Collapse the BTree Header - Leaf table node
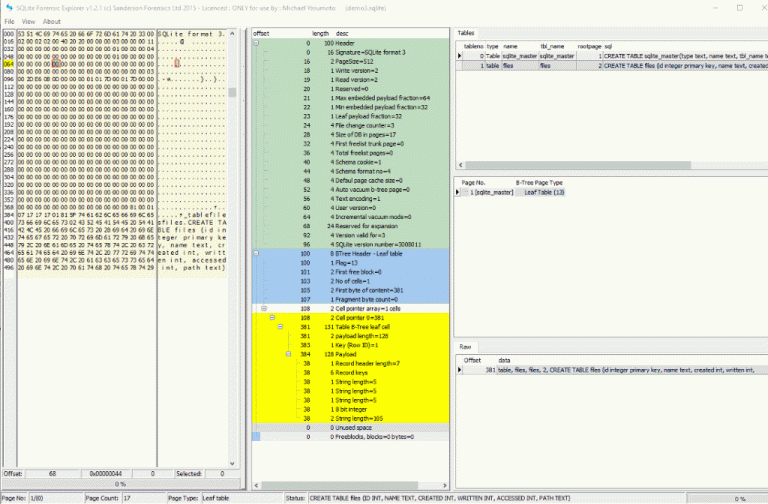The height and width of the screenshot is (504, 768). coord(256,254)
